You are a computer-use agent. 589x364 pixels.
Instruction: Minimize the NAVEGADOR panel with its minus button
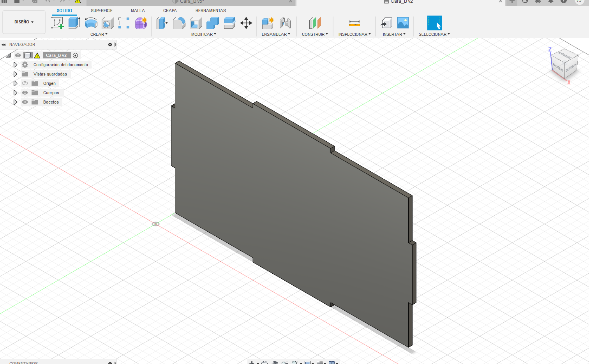110,45
